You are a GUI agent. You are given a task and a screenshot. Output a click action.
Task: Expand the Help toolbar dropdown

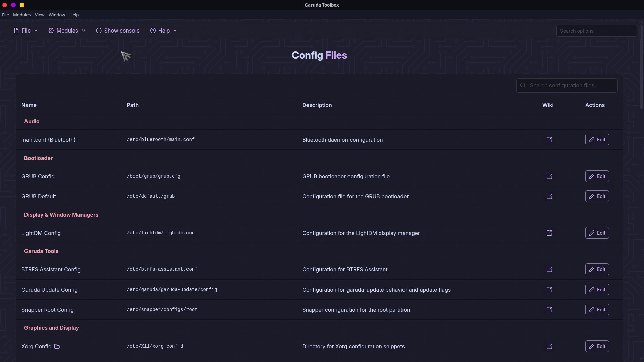click(163, 31)
